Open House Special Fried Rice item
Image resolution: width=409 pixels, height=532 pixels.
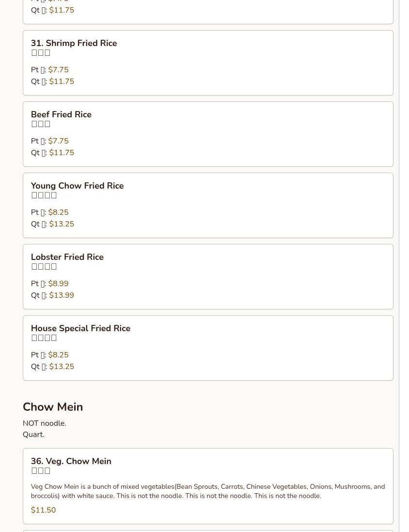(x=80, y=328)
